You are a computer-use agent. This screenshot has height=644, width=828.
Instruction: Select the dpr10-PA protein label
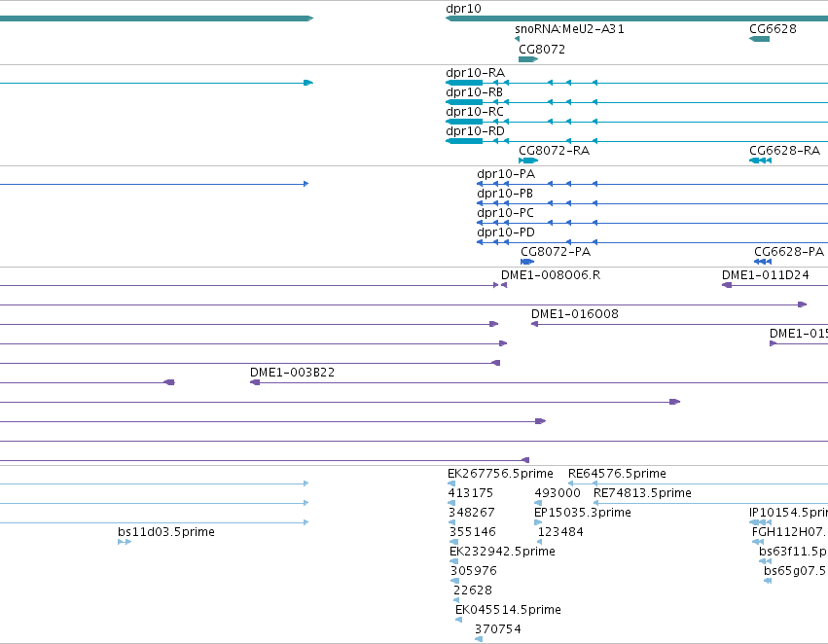point(505,174)
